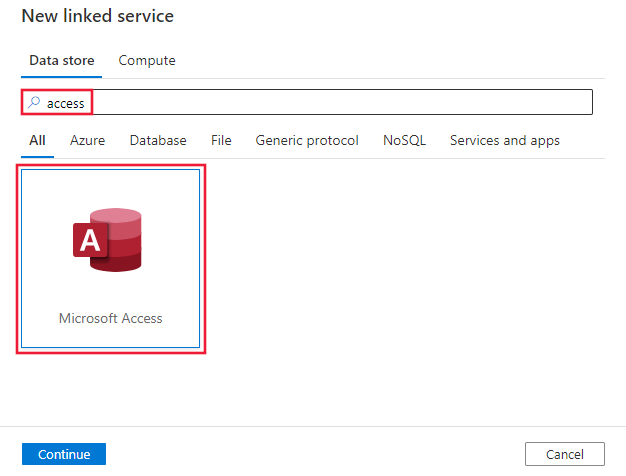The width and height of the screenshot is (626, 476).
Task: Filter by NoSQL category
Action: click(x=404, y=140)
